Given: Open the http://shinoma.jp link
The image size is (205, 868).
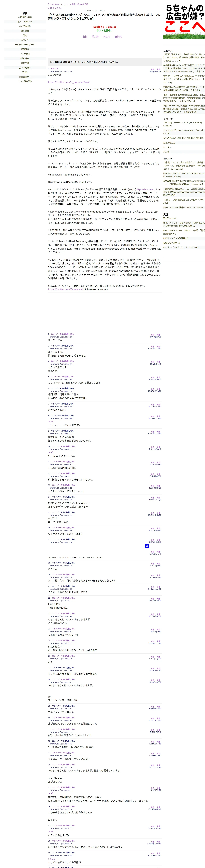Looking at the screenshot, I should click(x=146, y=189).
